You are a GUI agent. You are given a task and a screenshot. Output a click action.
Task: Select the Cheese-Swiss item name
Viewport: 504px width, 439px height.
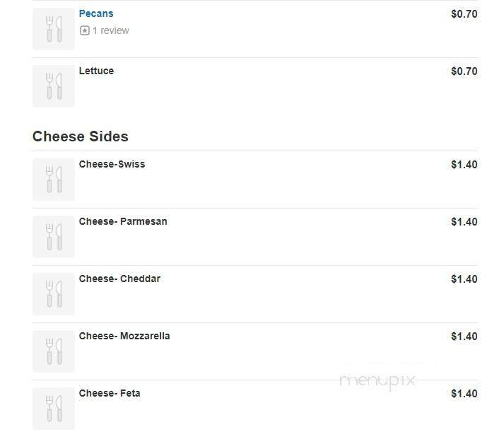coord(112,164)
